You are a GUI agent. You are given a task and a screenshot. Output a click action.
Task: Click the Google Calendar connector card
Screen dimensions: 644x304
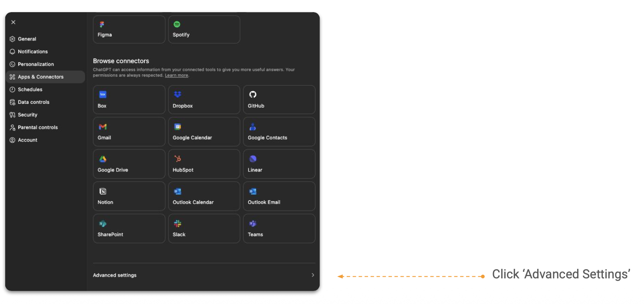(x=204, y=132)
